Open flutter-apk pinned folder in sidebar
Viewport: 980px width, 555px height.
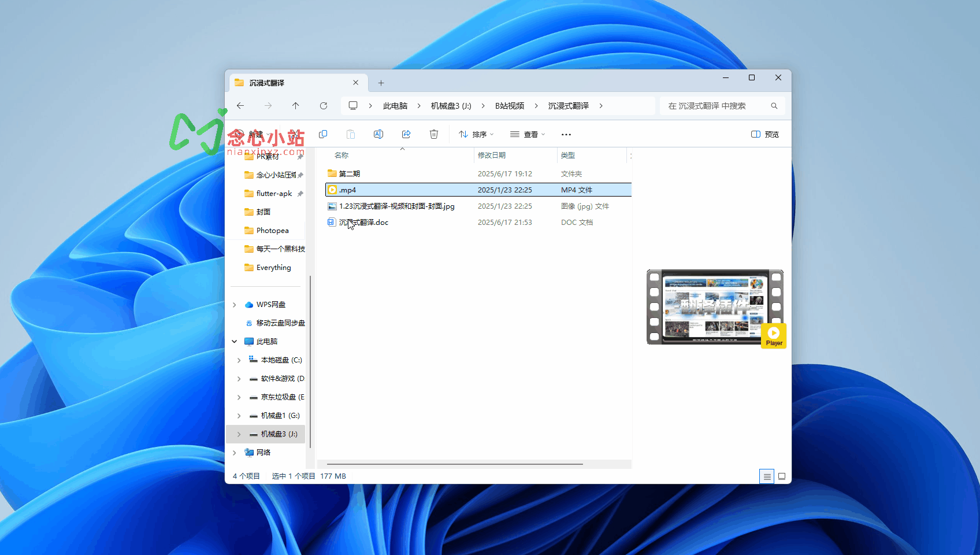(x=273, y=193)
